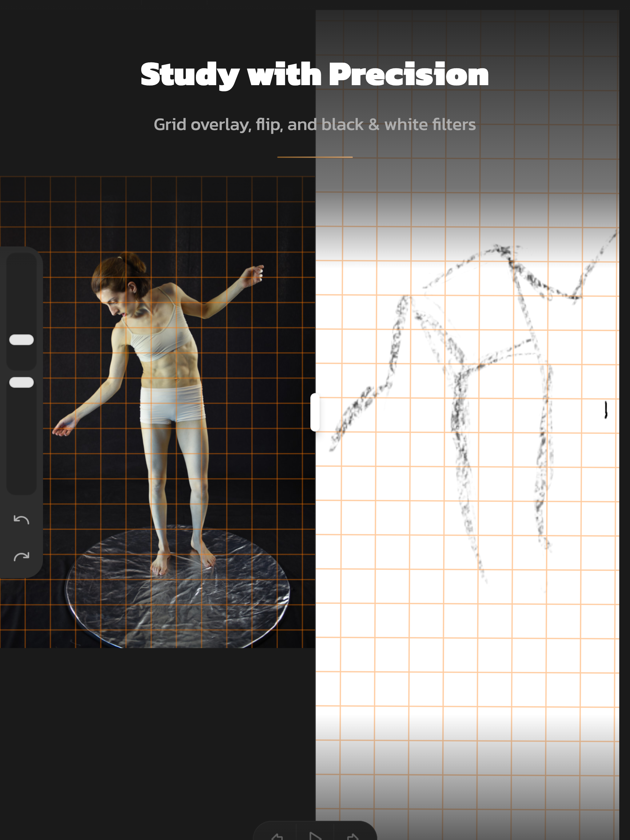Click the redo arrow icon
The height and width of the screenshot is (840, 630).
click(21, 556)
